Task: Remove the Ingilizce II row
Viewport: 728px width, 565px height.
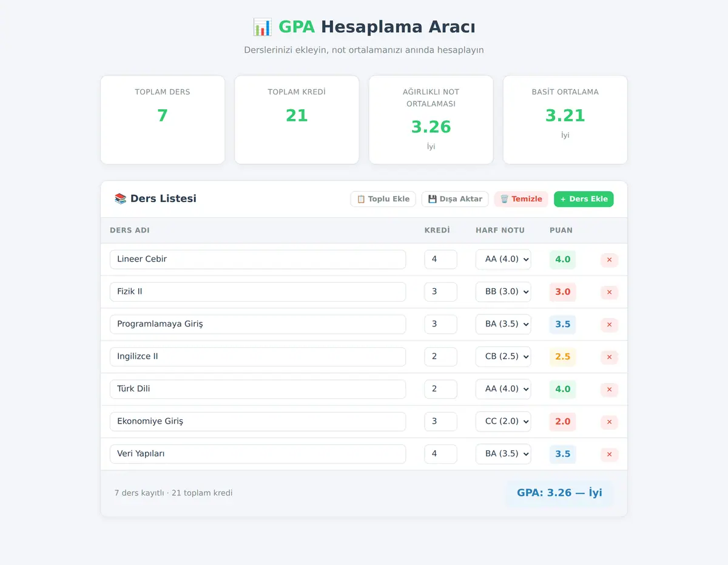Action: tap(609, 357)
